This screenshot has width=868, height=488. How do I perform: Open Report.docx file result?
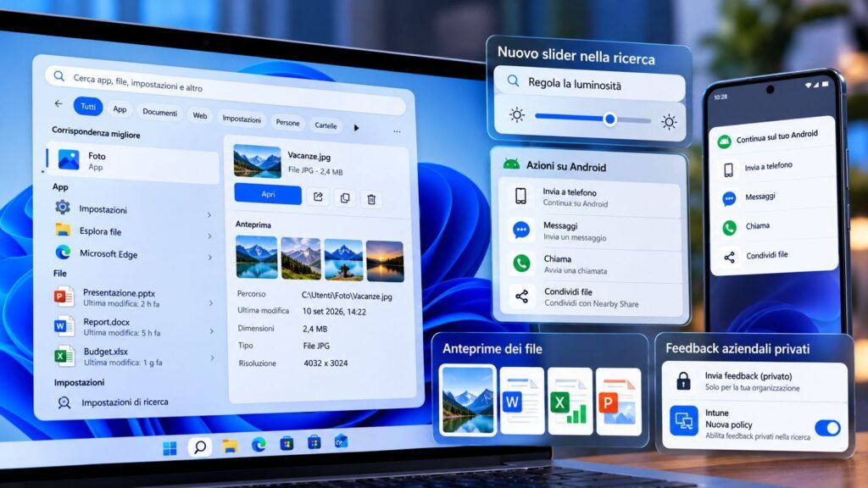[x=133, y=327]
